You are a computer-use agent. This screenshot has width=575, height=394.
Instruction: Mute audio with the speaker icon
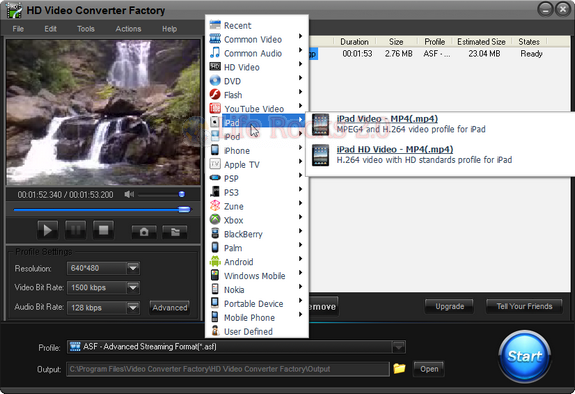tap(129, 194)
